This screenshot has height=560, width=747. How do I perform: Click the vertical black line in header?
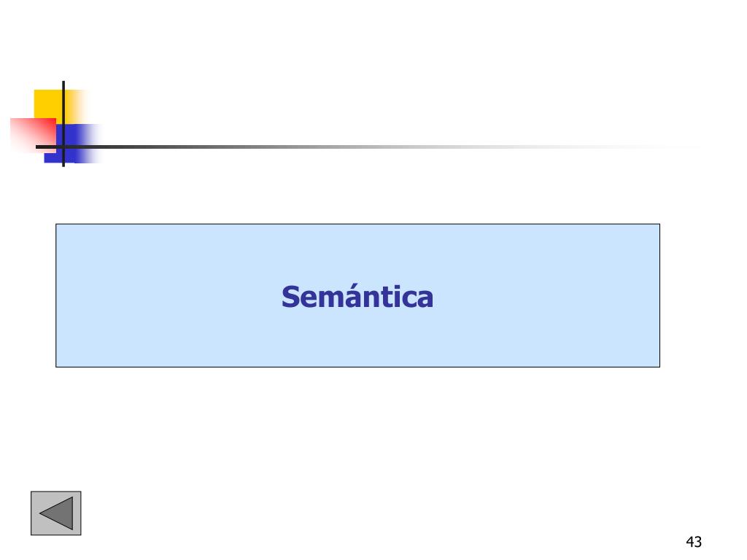pos(63,124)
